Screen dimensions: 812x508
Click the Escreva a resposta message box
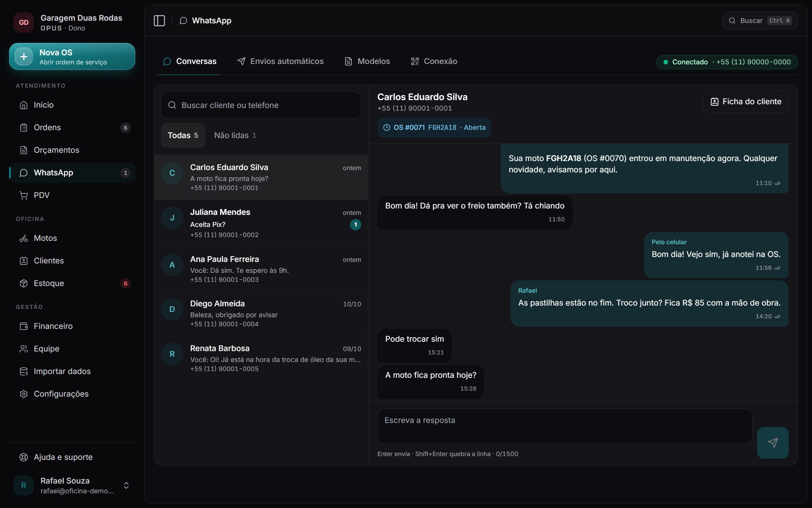(x=565, y=426)
